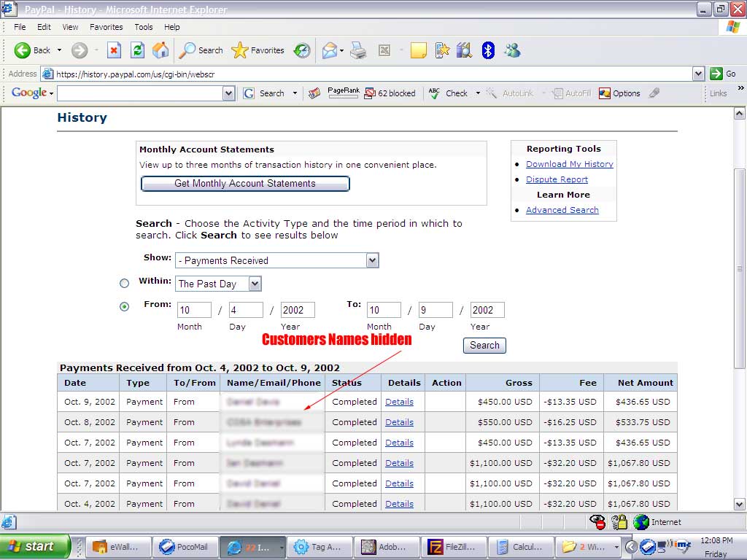Image resolution: width=747 pixels, height=560 pixels.
Task: Click the page vertical scrollbar thumb
Action: (x=739, y=268)
